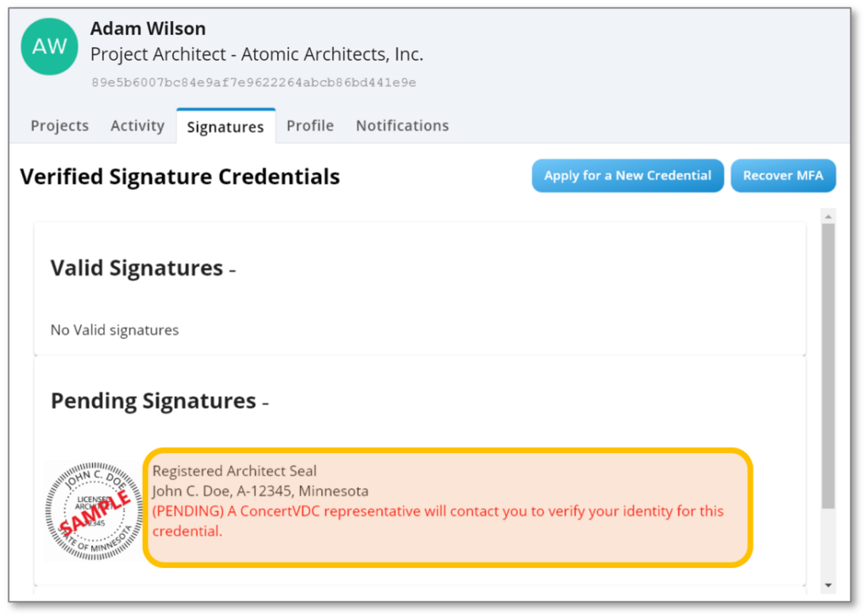Open the Notifications tab
The width and height of the screenshot is (865, 616).
[x=402, y=126]
